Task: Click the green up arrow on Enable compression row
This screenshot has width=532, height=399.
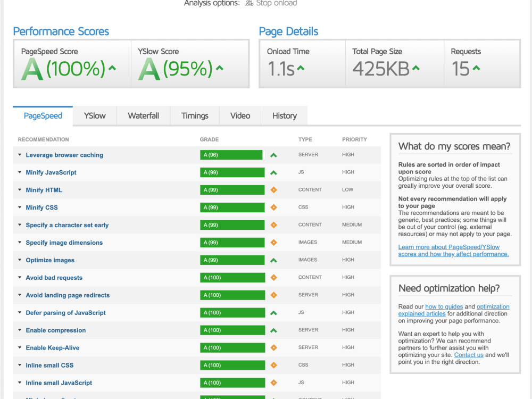Action: click(273, 330)
